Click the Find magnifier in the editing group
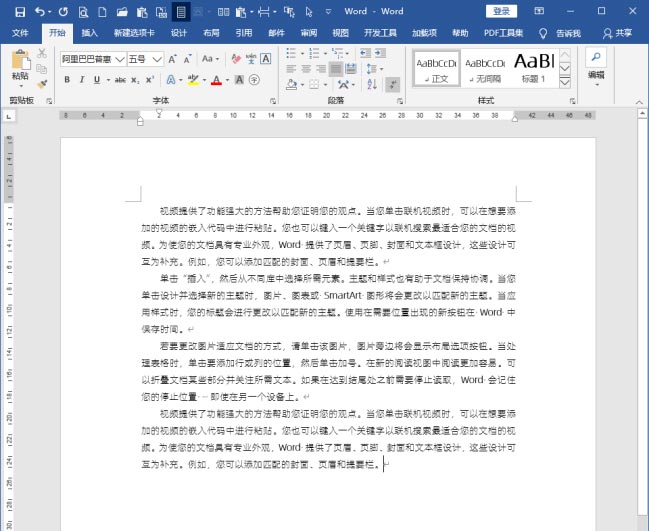Screen dimensions: 649x531 pos(596,57)
